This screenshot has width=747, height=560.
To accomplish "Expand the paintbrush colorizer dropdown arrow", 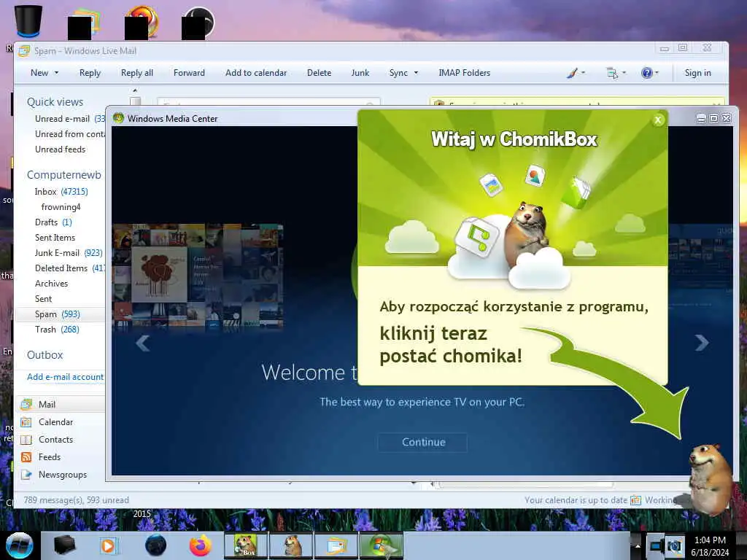I will coord(583,73).
